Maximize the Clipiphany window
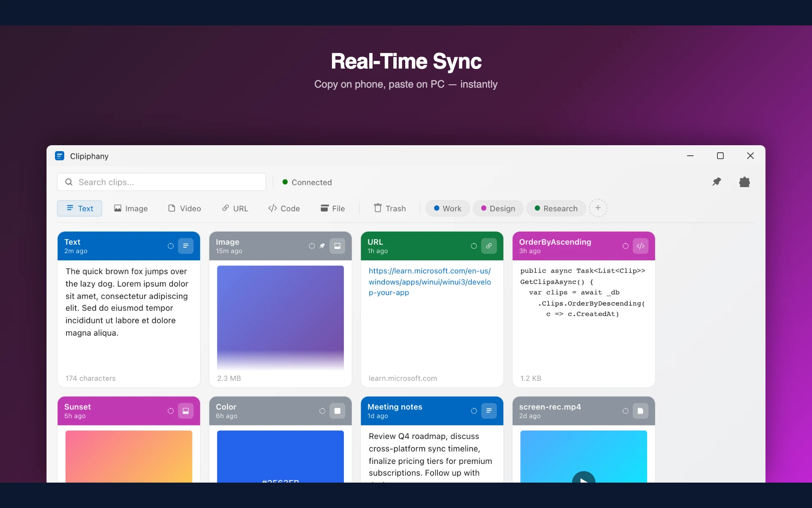812x508 pixels. click(x=720, y=156)
